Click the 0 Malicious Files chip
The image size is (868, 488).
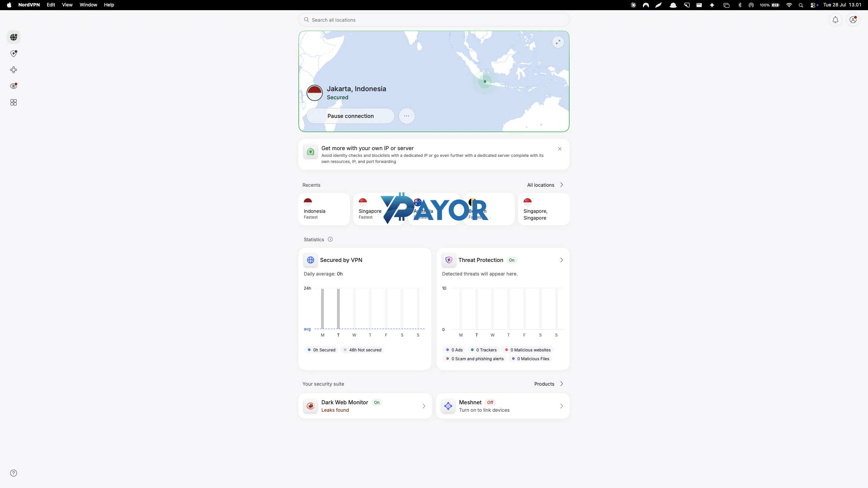tap(530, 359)
